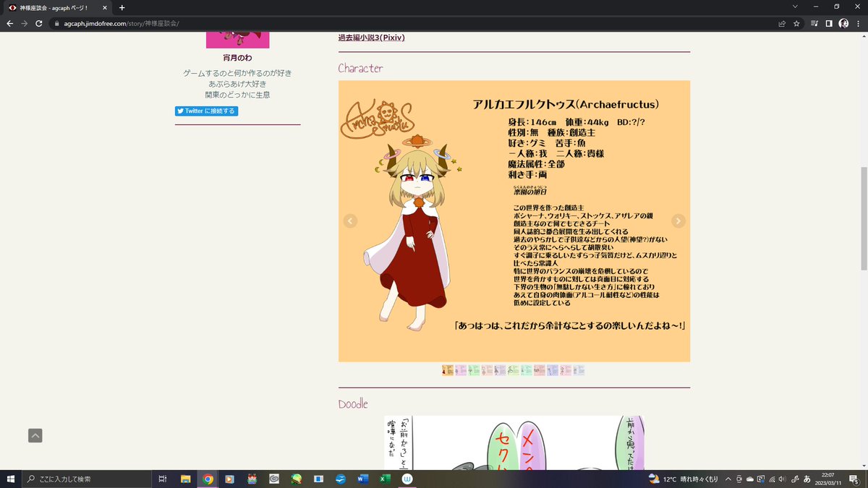Open the weather widget showing 12°C
Screen dimensions: 868x488
click(683, 479)
